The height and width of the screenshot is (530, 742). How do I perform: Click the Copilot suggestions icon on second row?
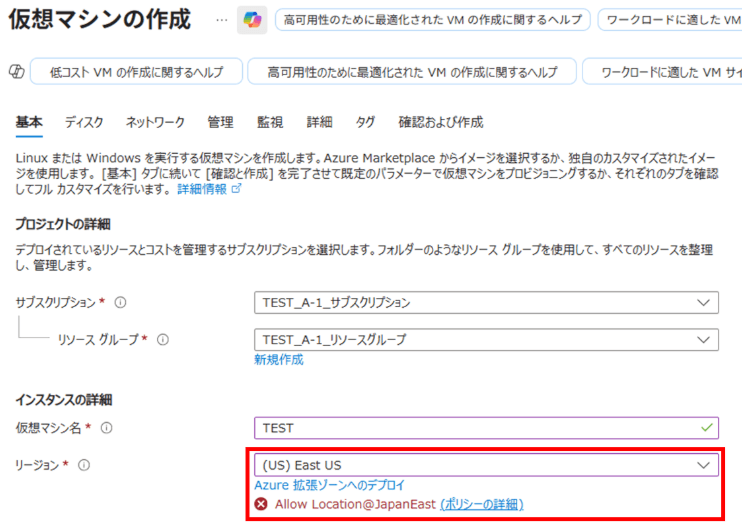(x=15, y=72)
